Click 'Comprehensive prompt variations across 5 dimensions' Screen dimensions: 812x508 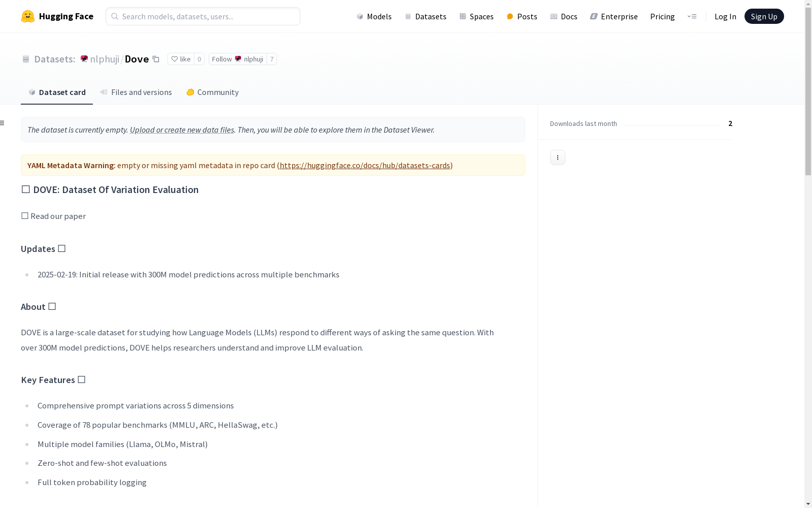click(136, 405)
